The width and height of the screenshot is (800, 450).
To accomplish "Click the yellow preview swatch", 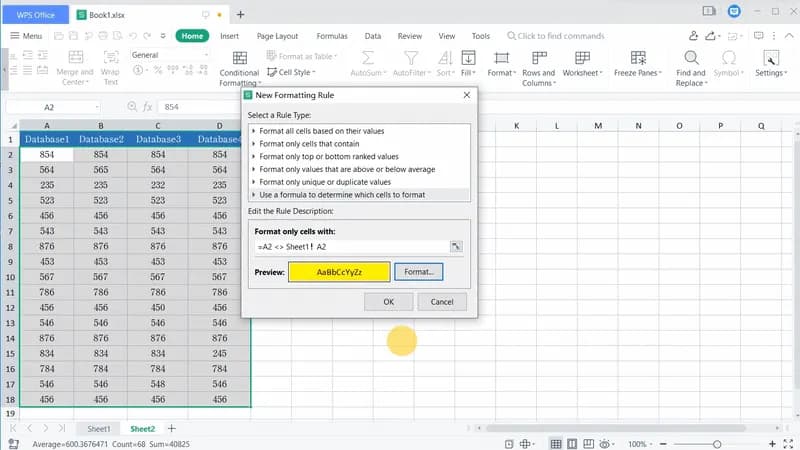I will [x=339, y=272].
